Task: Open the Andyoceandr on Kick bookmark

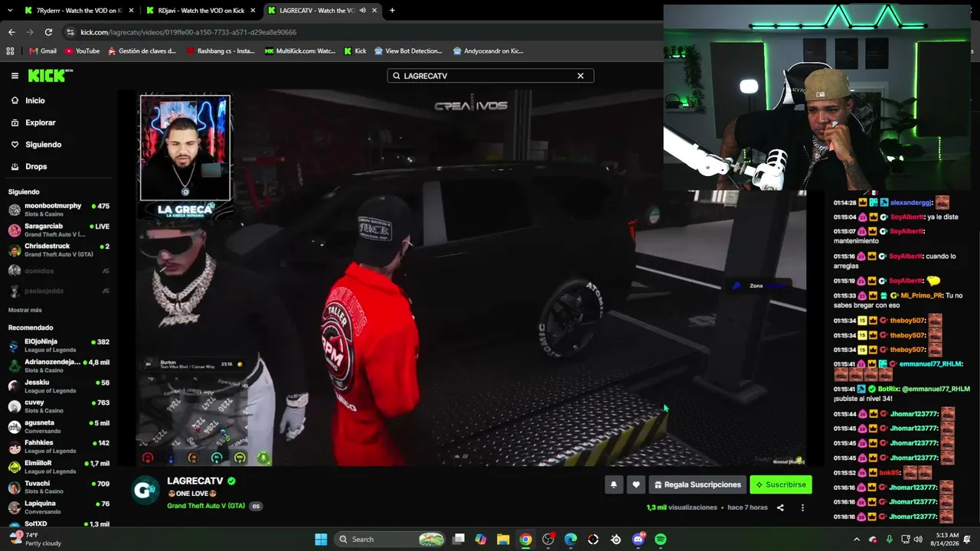Action: pyautogui.click(x=488, y=51)
